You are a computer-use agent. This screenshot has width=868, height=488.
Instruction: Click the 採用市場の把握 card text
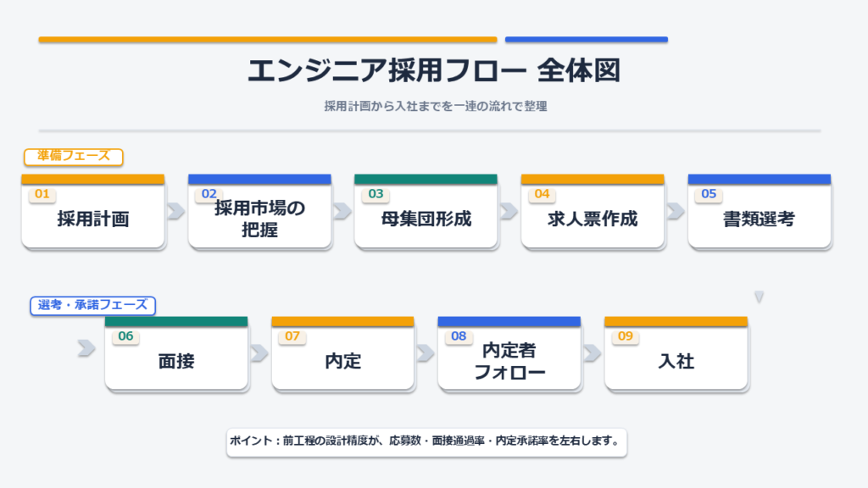click(259, 219)
